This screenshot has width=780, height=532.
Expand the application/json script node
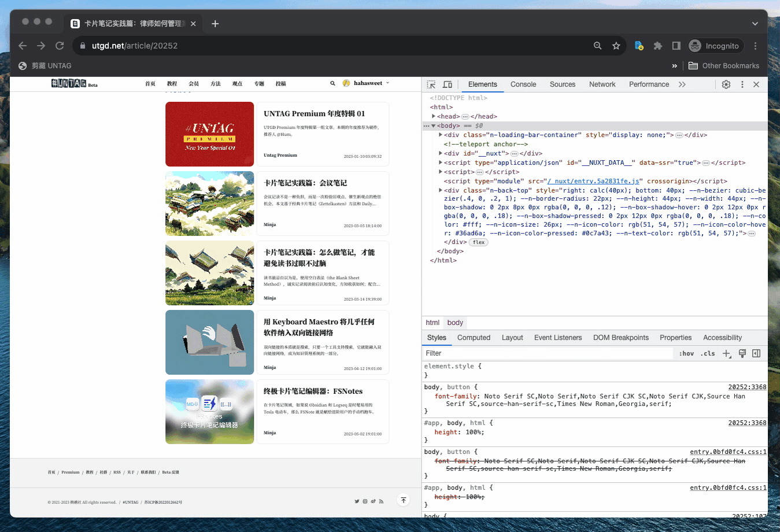coord(441,162)
